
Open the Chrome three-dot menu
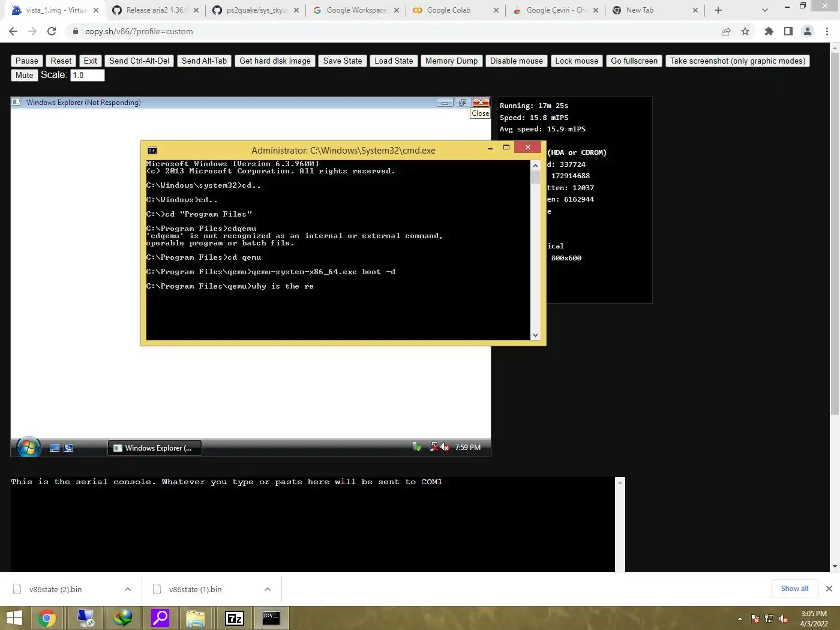click(827, 31)
